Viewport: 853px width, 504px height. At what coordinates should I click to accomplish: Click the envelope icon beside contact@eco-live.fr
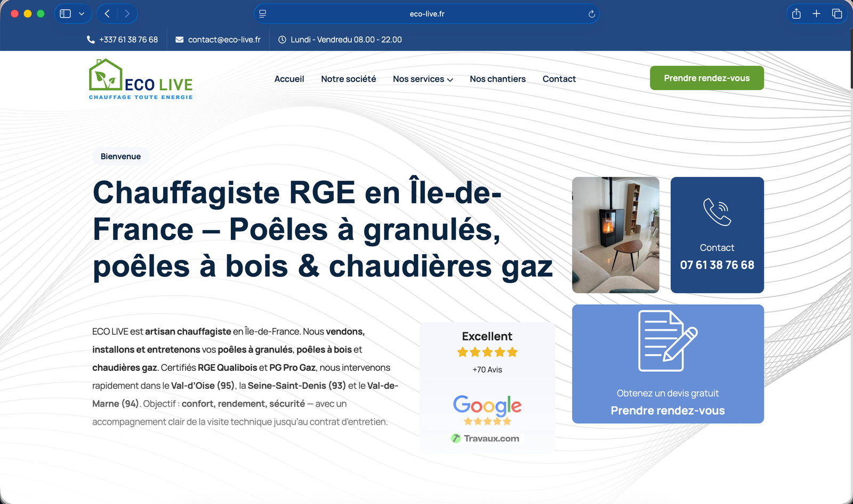[x=180, y=39]
